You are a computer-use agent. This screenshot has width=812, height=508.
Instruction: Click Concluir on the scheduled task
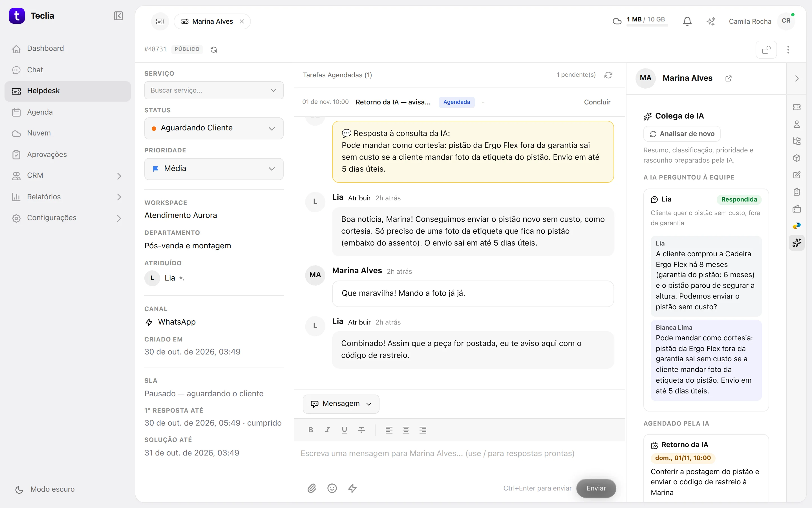click(597, 102)
